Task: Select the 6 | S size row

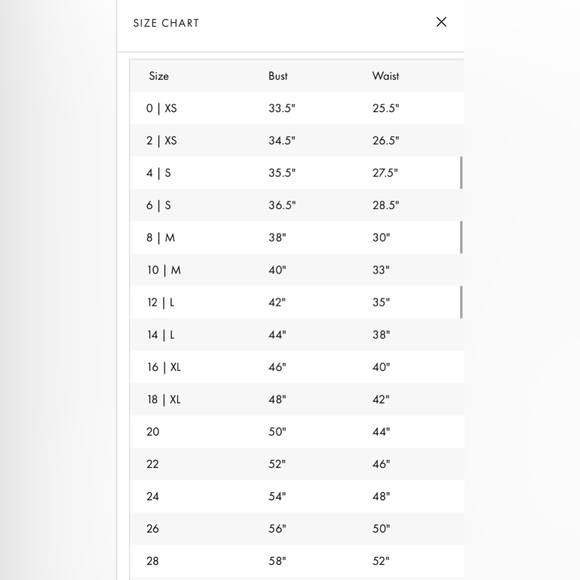Action: coord(297,205)
